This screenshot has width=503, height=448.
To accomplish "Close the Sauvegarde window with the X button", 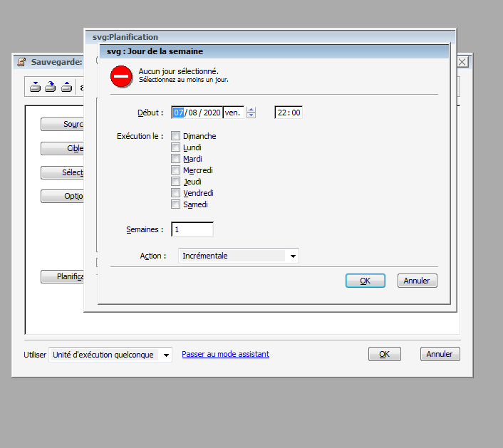I will click(x=462, y=62).
